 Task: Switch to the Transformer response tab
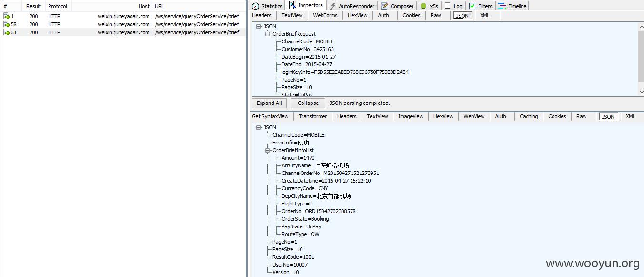tap(313, 116)
